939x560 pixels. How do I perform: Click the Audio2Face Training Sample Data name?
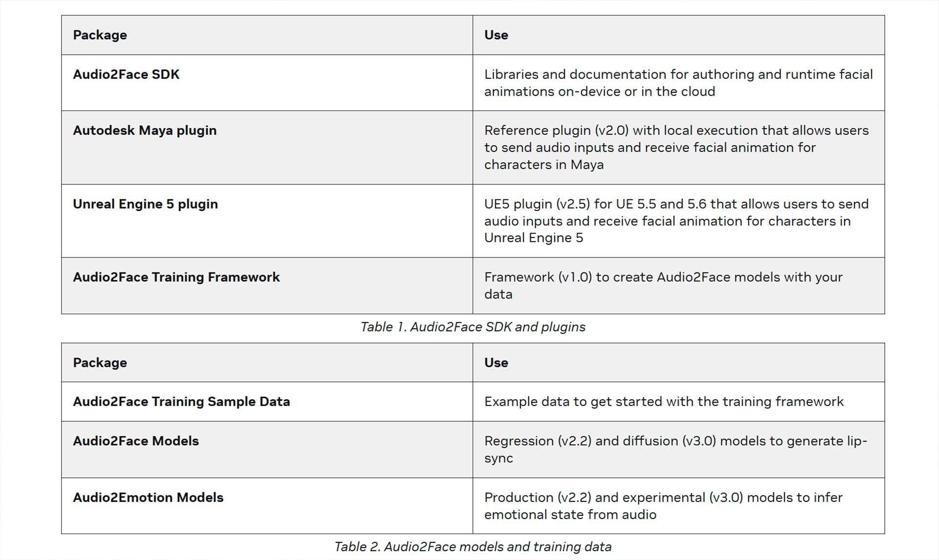(181, 402)
